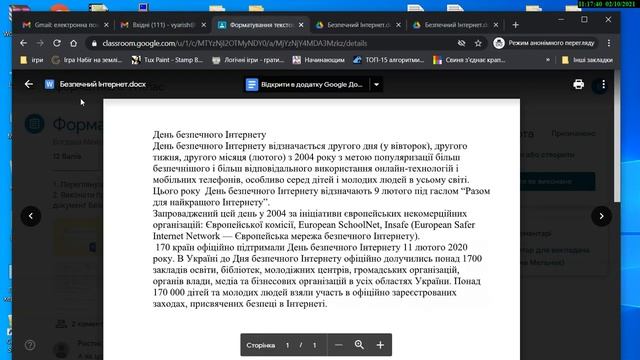Image resolution: width=640 pixels, height=360 pixels.
Task: Click heading День безпечного Інтернету
Action: pos(209,134)
